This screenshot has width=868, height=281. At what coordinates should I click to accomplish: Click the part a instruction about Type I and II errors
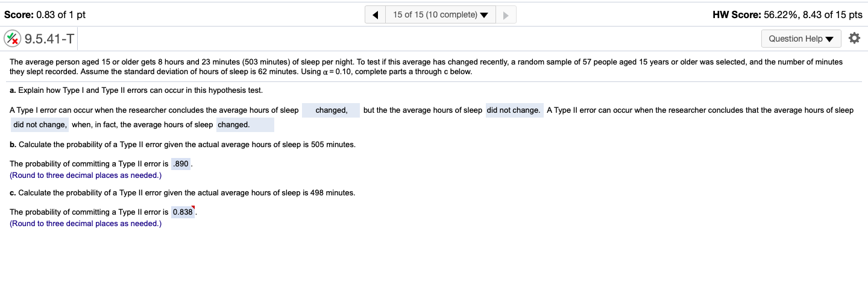136,90
